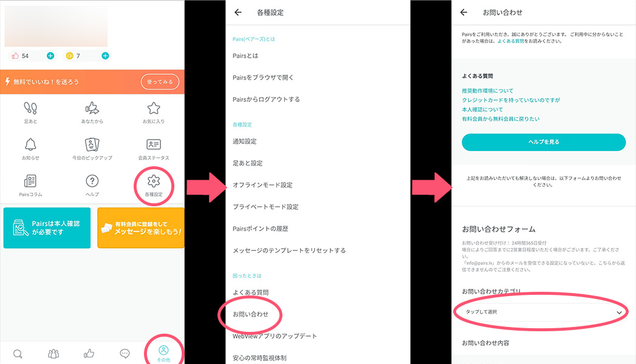
Task: Add points with plus beside 7
Action: point(105,56)
